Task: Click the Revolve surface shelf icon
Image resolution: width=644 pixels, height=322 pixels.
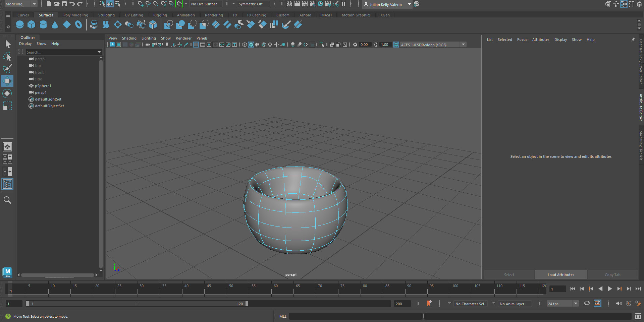Action: [94, 24]
